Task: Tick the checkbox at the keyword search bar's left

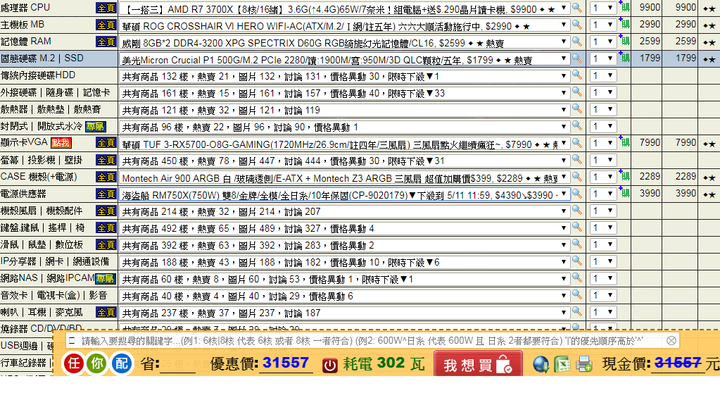Action: [71, 341]
